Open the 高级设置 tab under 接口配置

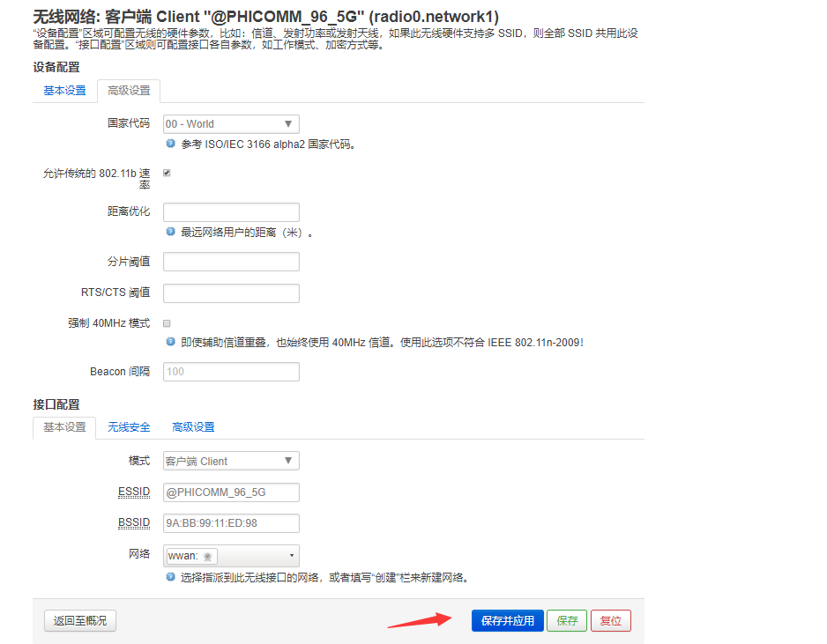[193, 426]
